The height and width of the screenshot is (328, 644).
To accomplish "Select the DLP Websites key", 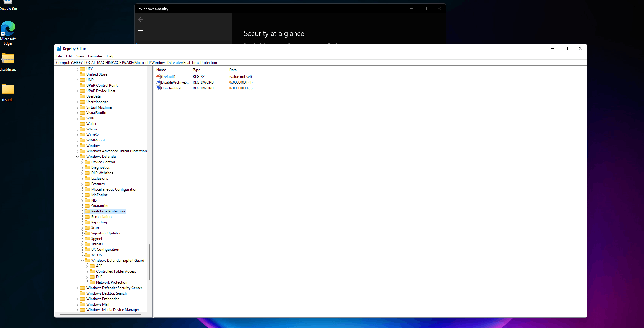I will coord(102,173).
